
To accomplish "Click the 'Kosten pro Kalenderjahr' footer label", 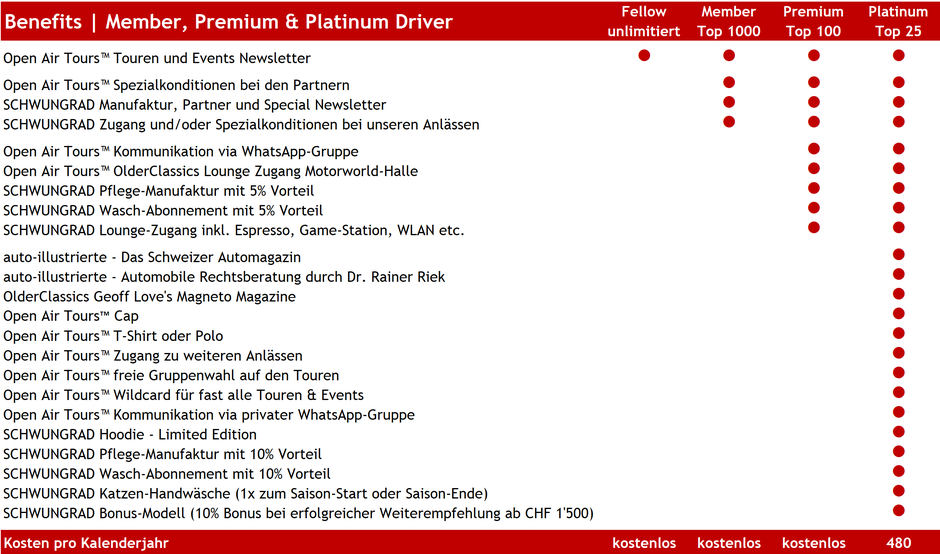I will (86, 543).
